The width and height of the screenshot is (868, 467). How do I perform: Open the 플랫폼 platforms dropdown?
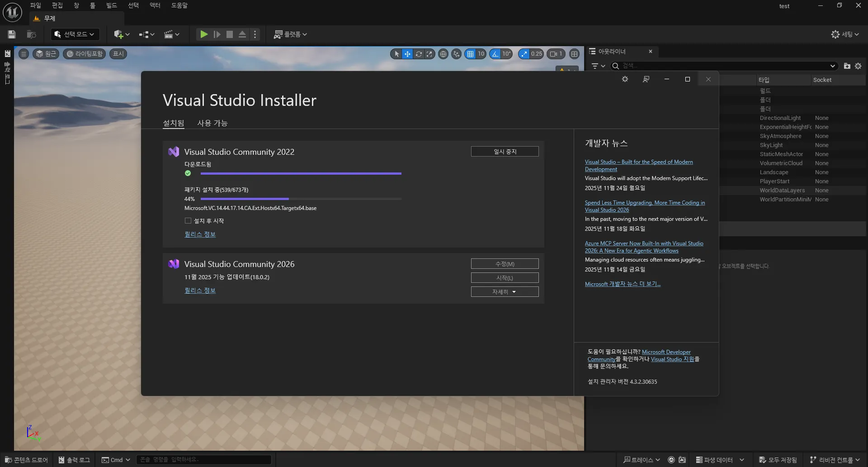point(290,34)
